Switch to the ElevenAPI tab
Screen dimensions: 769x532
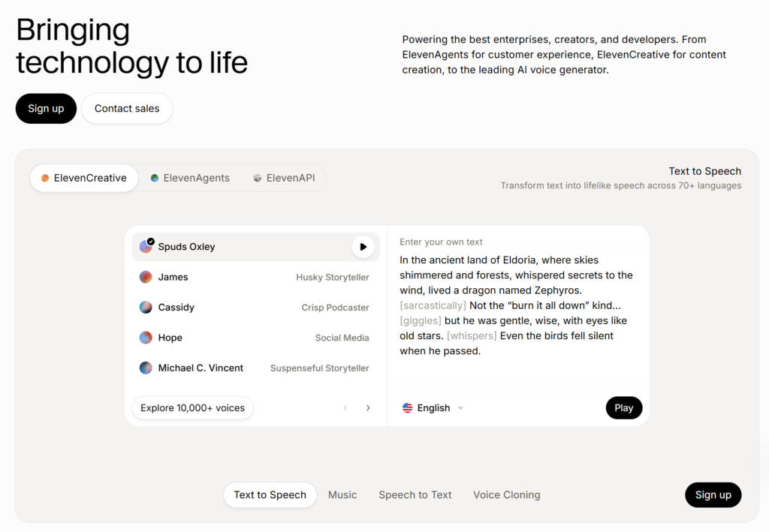pyautogui.click(x=284, y=178)
